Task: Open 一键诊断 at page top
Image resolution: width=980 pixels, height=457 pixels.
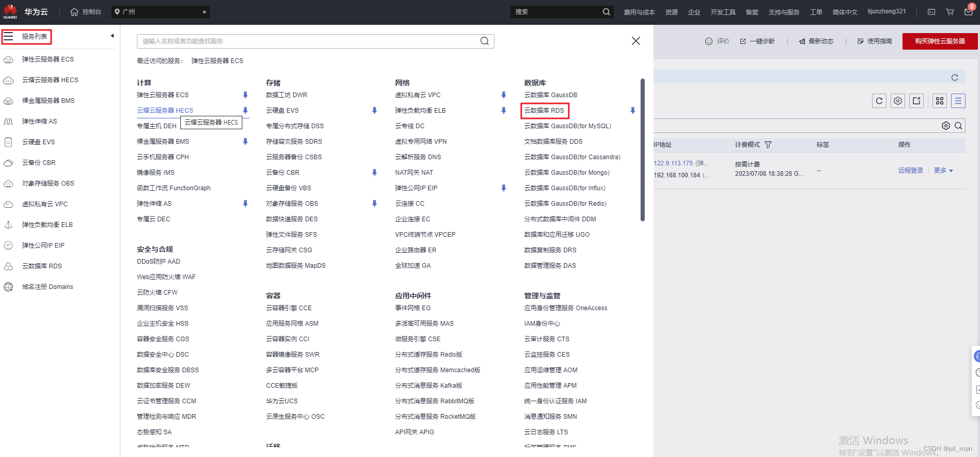Action: (x=757, y=41)
